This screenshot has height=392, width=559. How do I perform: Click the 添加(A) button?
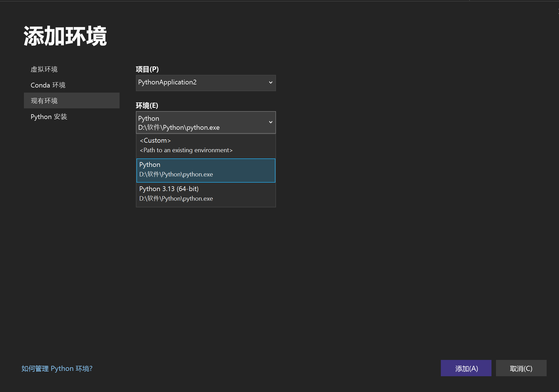[466, 368]
